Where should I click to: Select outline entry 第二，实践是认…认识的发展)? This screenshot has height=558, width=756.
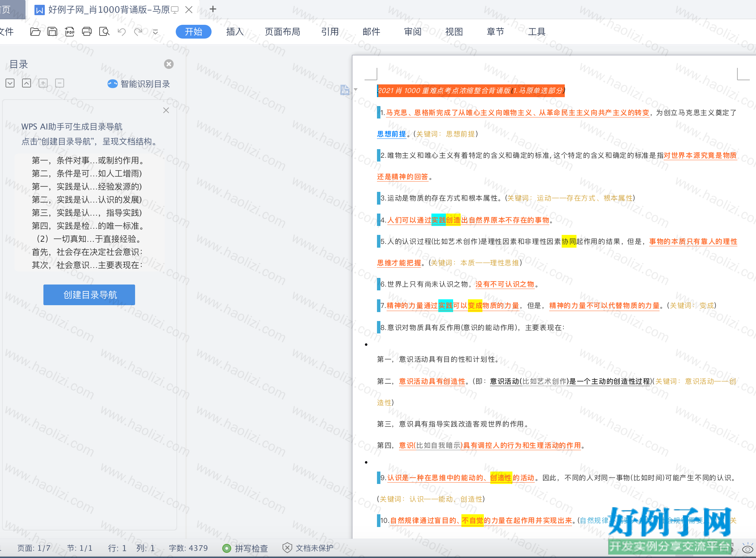pyautogui.click(x=87, y=200)
